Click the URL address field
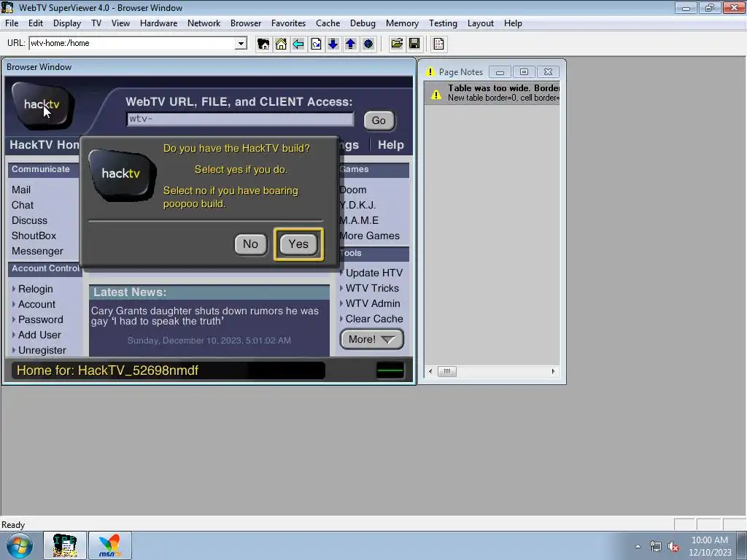Screen dimensions: 747x560 (133, 43)
